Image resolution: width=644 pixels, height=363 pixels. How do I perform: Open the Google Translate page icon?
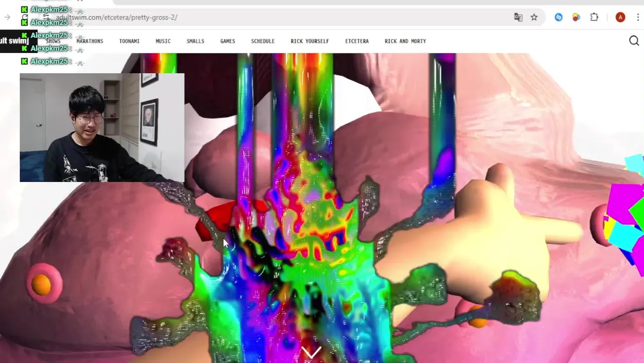[518, 17]
